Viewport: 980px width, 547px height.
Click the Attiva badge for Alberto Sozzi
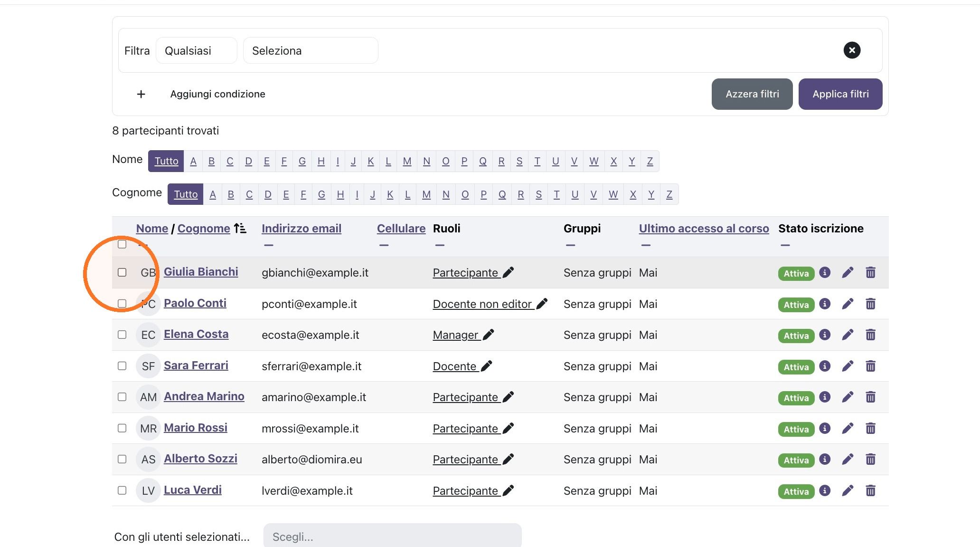coord(796,460)
